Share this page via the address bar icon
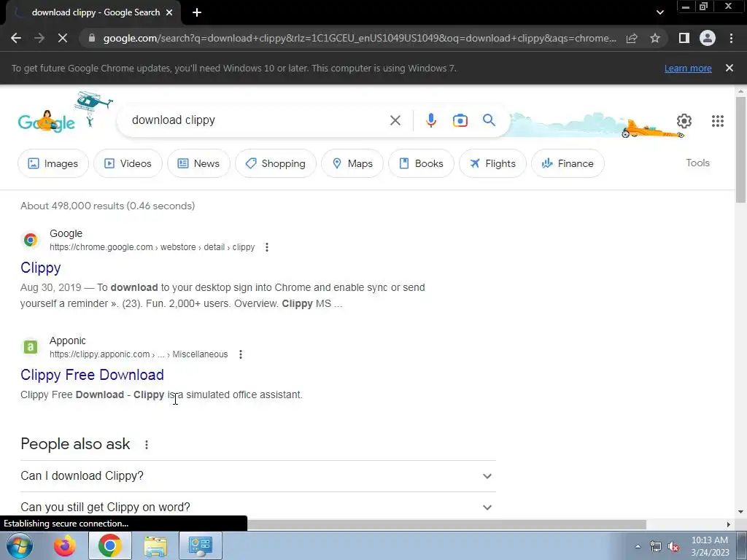 [x=632, y=38]
